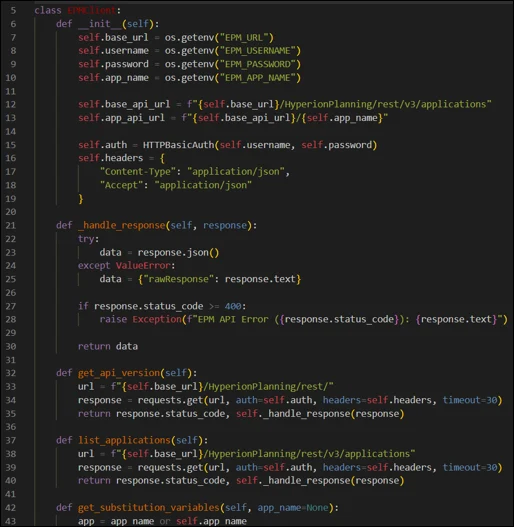
Task: Click self.headers on line 16
Action: [x=110, y=158]
